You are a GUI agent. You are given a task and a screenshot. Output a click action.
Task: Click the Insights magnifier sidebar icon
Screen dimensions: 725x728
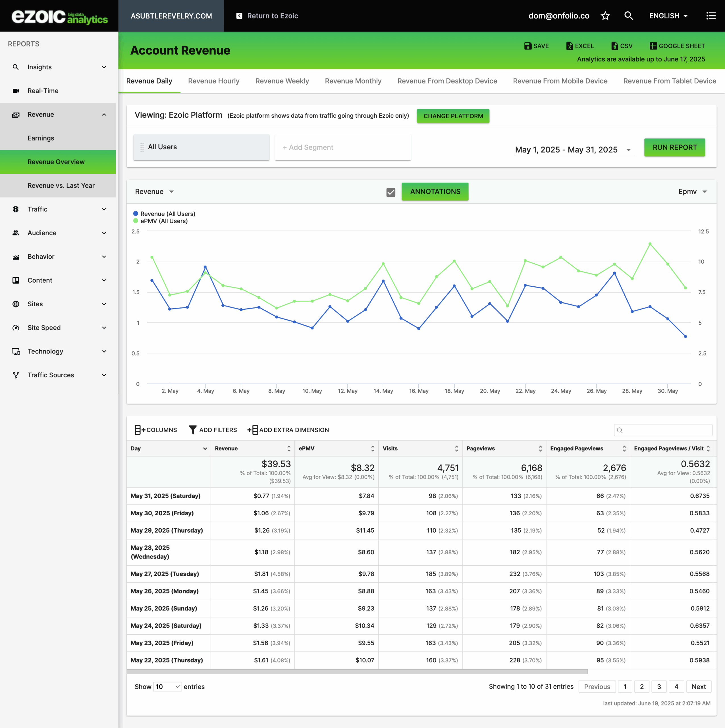15,67
